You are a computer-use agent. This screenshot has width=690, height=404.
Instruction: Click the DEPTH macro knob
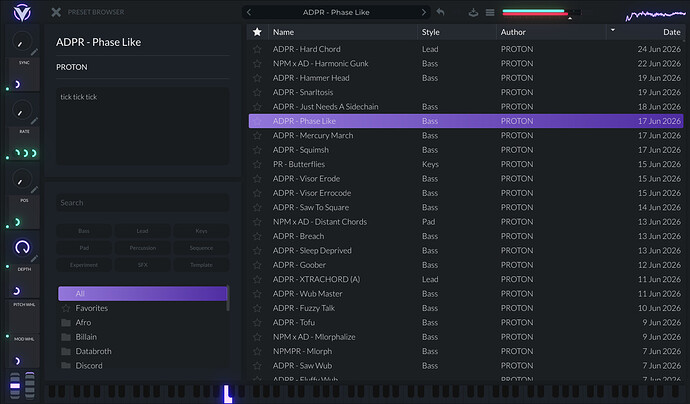[x=22, y=247]
